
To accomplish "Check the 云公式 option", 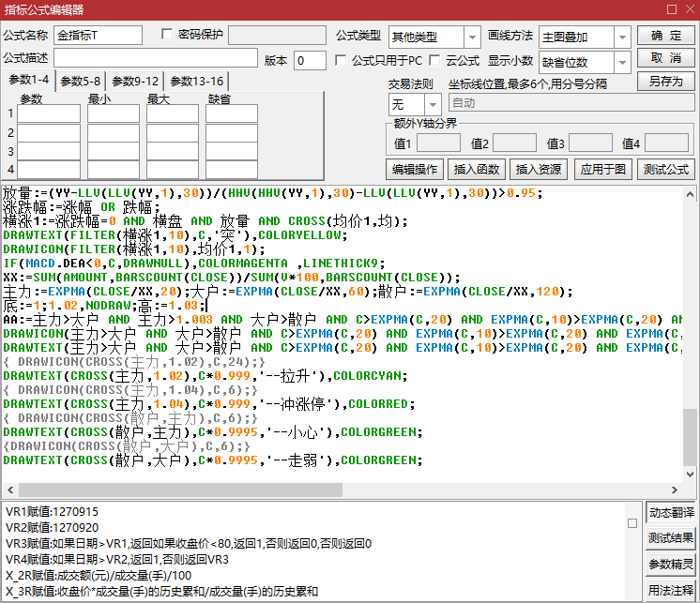I will tap(434, 60).
